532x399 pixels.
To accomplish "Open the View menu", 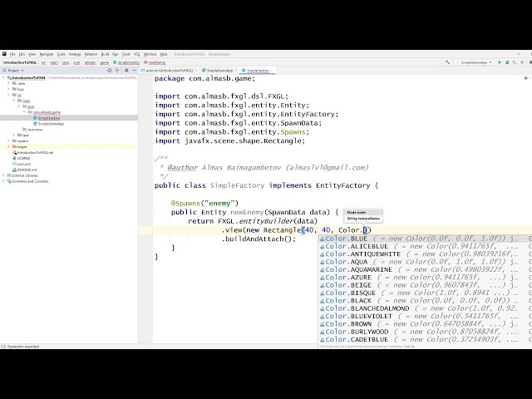I will point(32,54).
